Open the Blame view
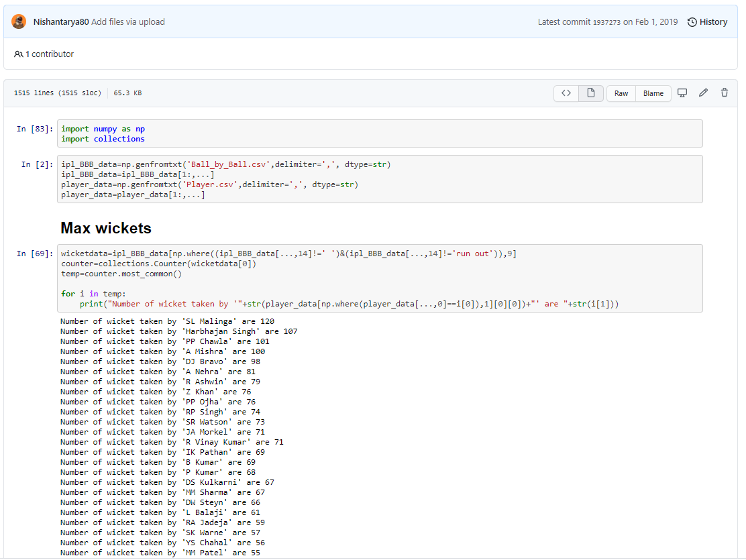This screenshot has width=746, height=560. [x=653, y=93]
